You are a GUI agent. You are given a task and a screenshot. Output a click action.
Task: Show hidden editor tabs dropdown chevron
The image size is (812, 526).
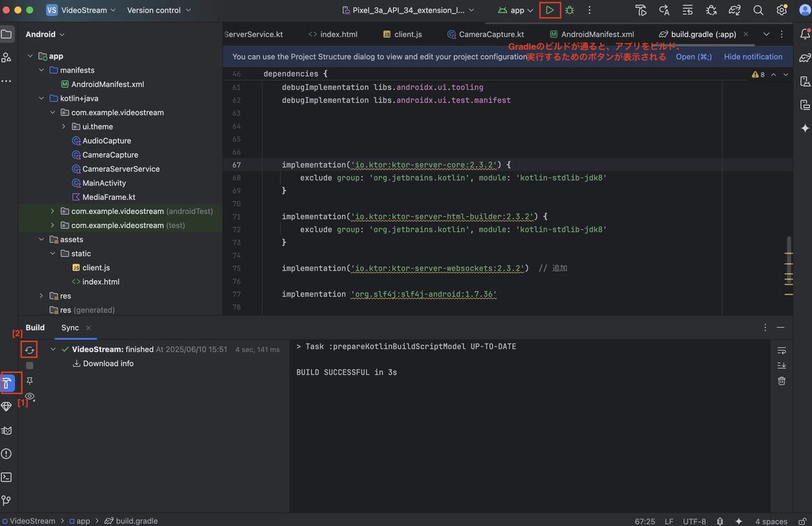pyautogui.click(x=766, y=35)
